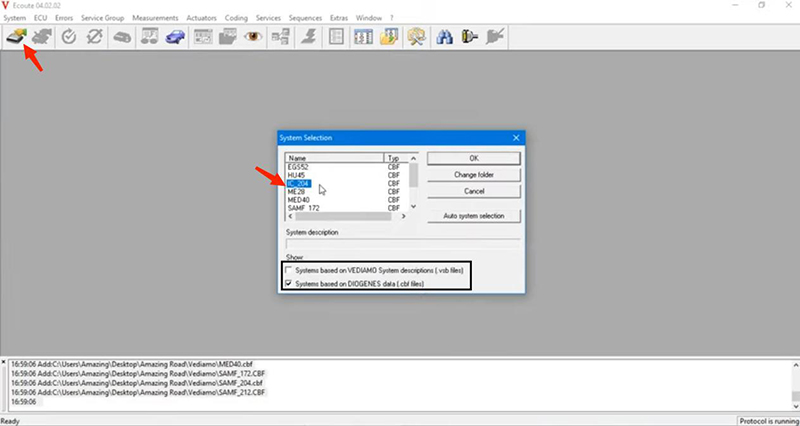This screenshot has width=800, height=426.
Task: Click the Change folder button
Action: point(474,174)
